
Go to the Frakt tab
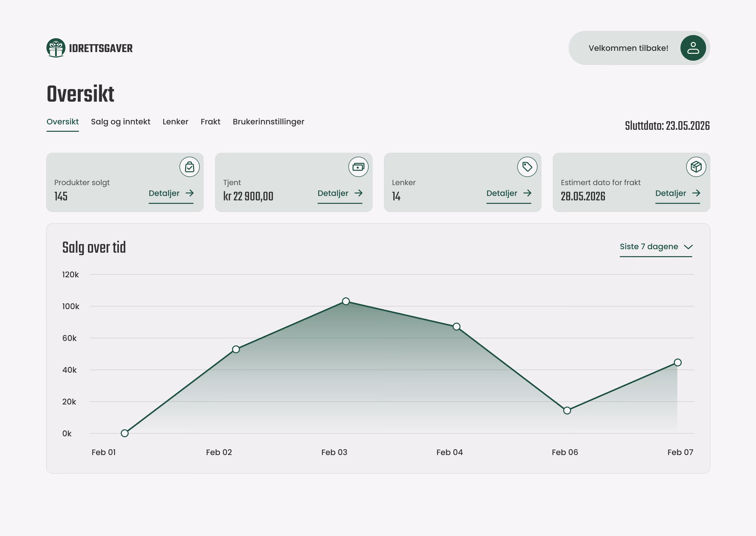210,122
